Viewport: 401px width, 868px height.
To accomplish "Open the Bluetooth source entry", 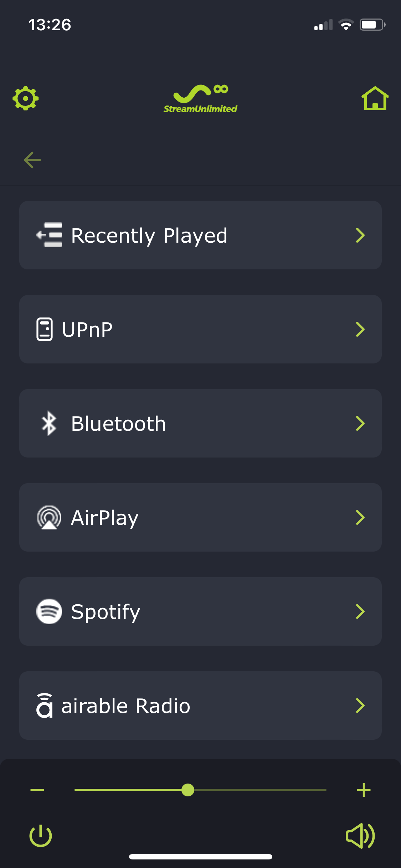I will (118, 424).
